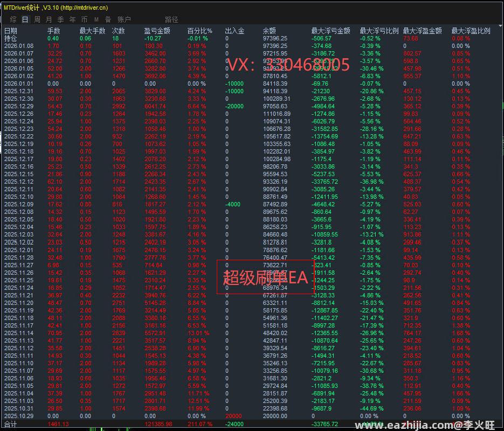Open the 路径 path tab
Viewport: 504px width, 431px height.
pyautogui.click(x=171, y=19)
